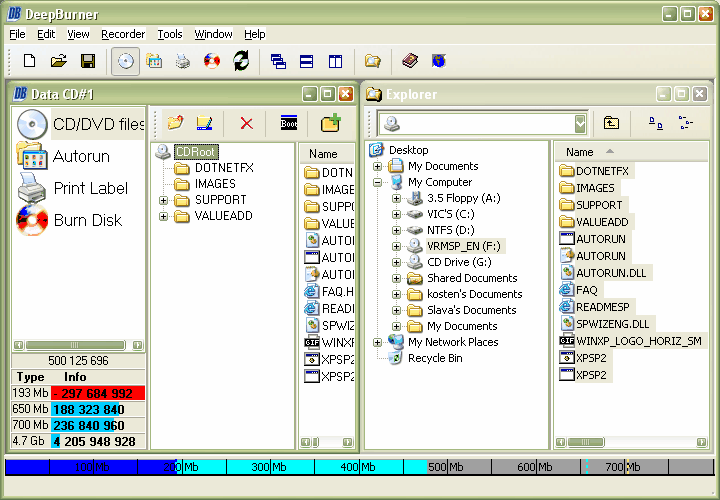720x500 pixels.
Task: Save project using the floppy disk icon
Action: (88, 61)
